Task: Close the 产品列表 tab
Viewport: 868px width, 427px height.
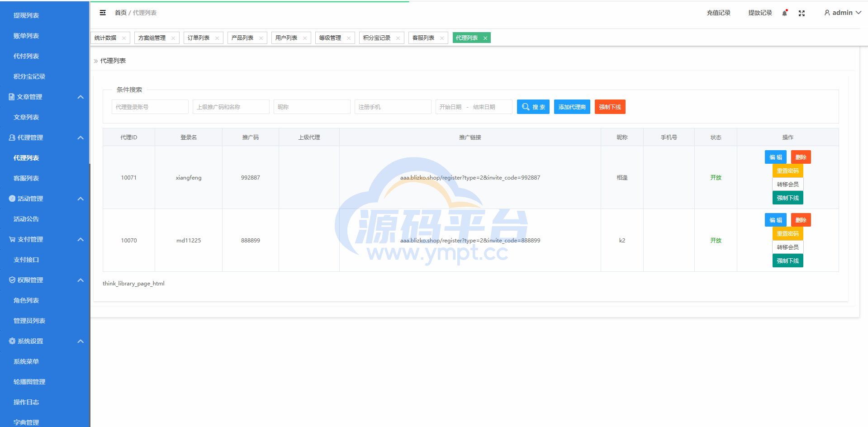Action: (x=261, y=38)
